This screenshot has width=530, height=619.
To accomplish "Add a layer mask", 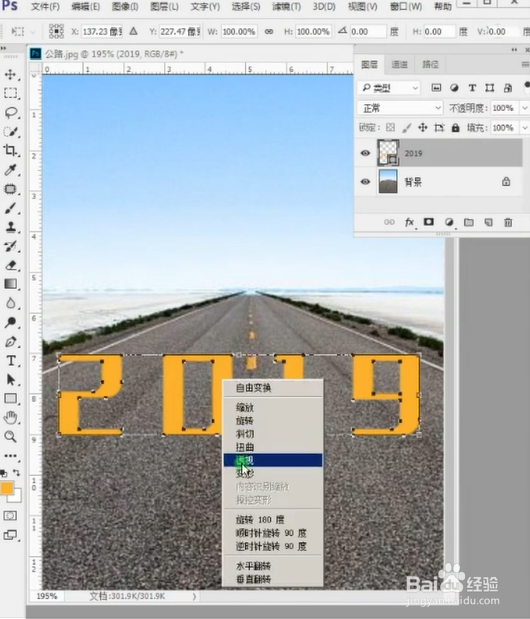I will click(429, 222).
